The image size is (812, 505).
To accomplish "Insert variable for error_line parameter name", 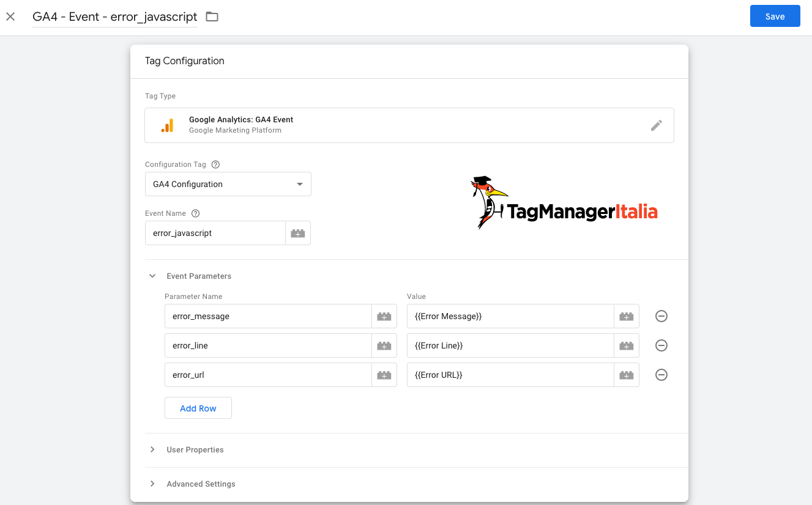I will coord(384,345).
